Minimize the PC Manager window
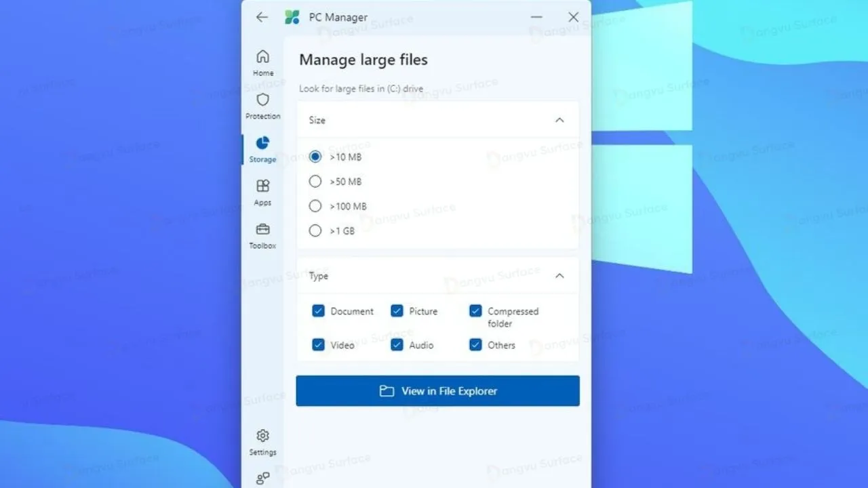This screenshot has width=868, height=488. click(536, 18)
